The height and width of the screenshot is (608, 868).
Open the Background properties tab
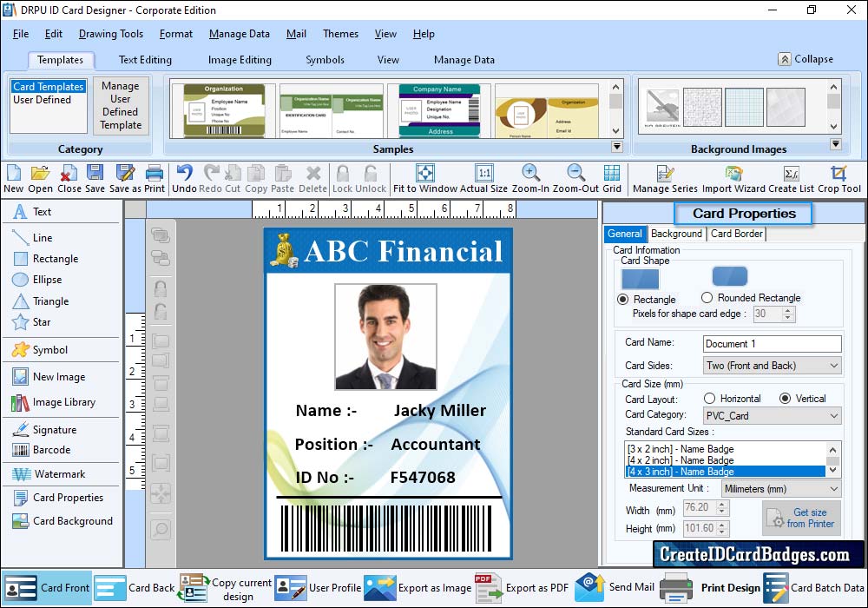pos(676,234)
